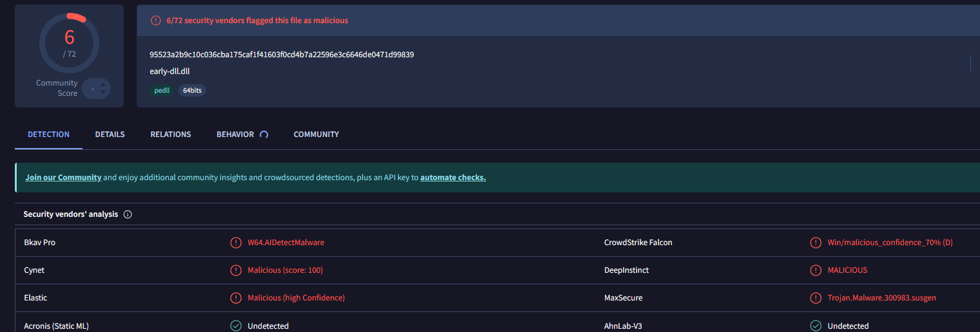The width and height of the screenshot is (980, 332).
Task: Upvote the community score with the up arrow
Action: (x=102, y=84)
